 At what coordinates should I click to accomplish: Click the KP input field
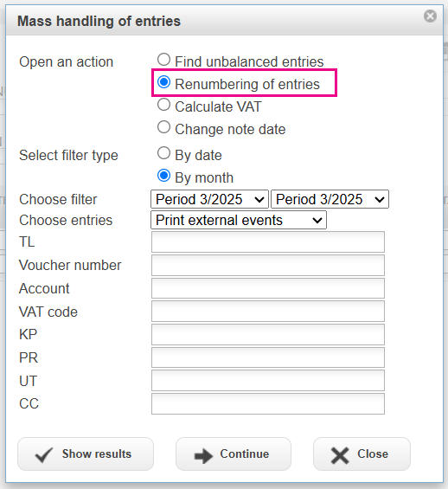point(268,334)
